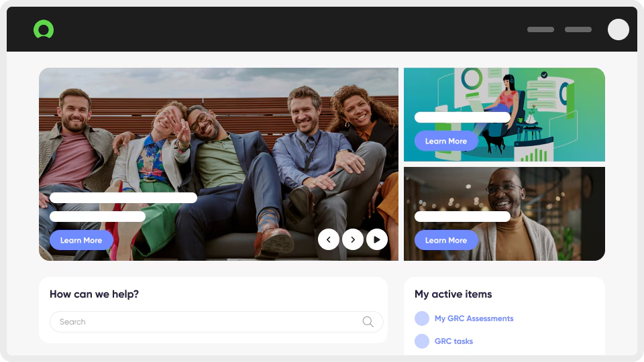Click the Search input field
Viewport: 644px width, 362px height.
217,322
